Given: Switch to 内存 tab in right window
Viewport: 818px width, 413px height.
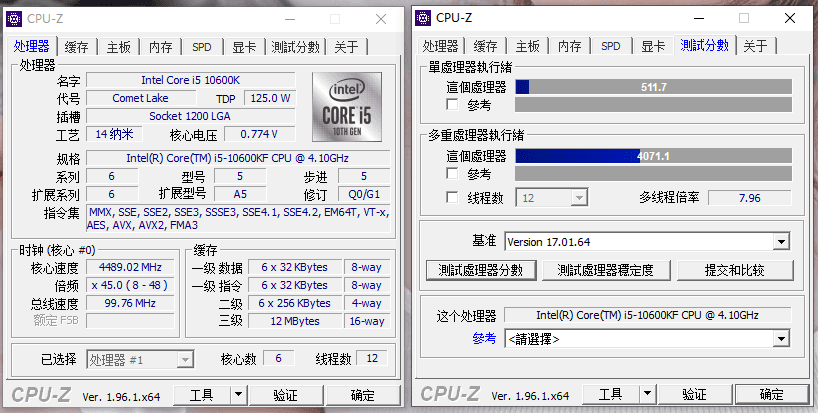Looking at the screenshot, I should coord(569,46).
